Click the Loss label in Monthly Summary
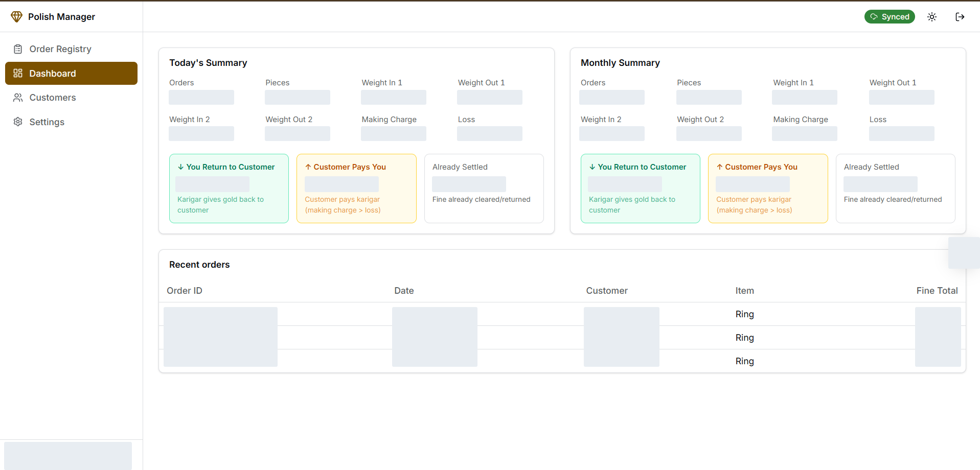Screen dimensions: 980x470 coord(878,120)
